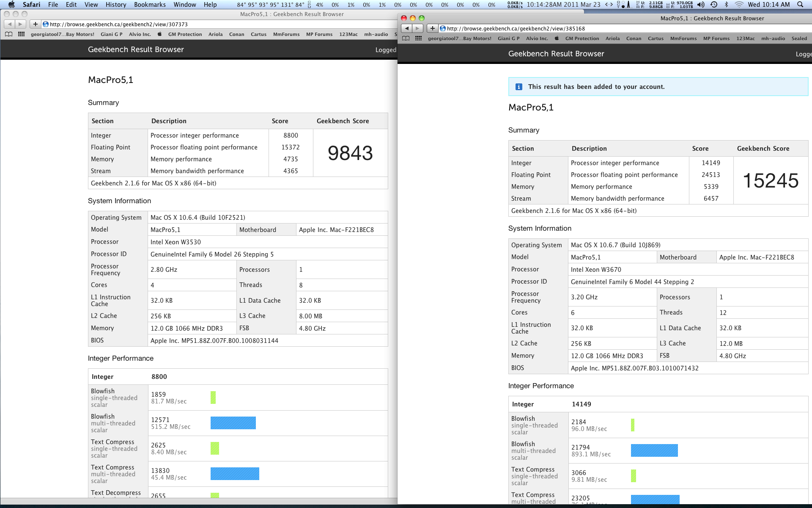This screenshot has height=508, width=812.
Task: Click the Intel Xeon W3670 processor value
Action: click(x=596, y=269)
